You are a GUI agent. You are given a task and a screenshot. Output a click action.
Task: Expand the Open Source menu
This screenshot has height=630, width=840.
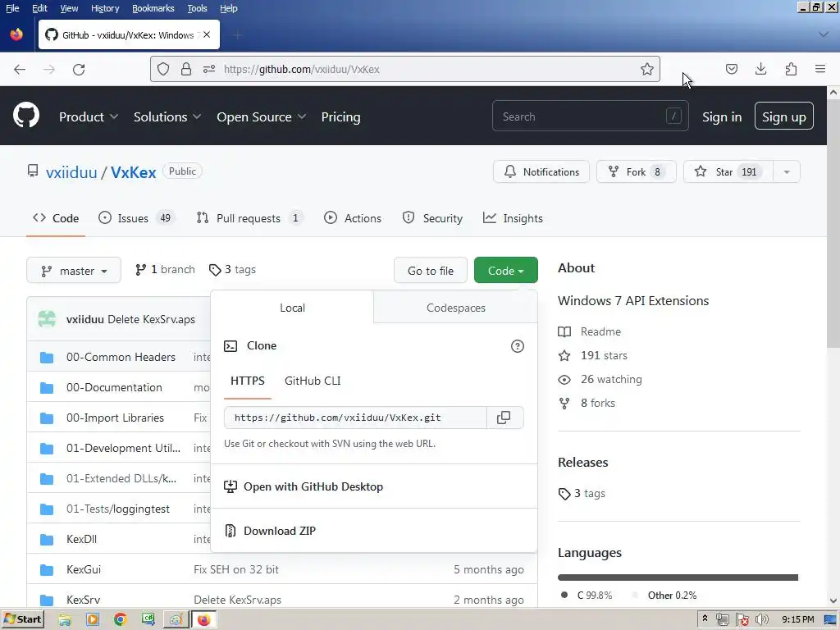(262, 116)
